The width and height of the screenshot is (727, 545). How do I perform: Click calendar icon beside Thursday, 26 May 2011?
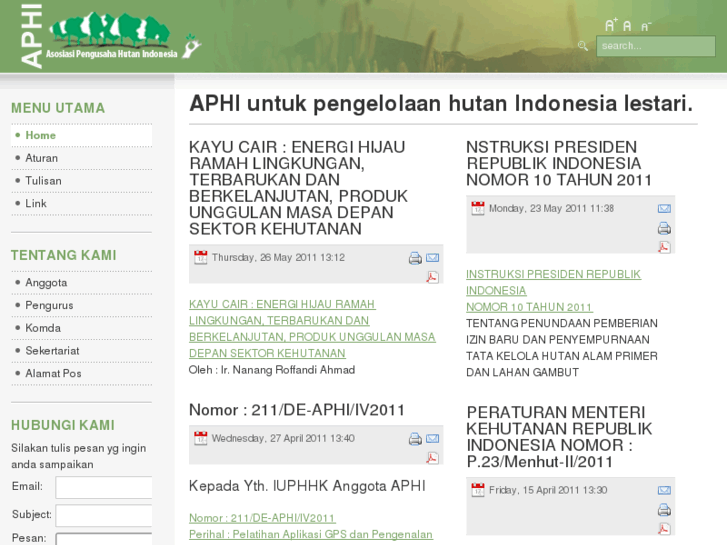coord(201,257)
